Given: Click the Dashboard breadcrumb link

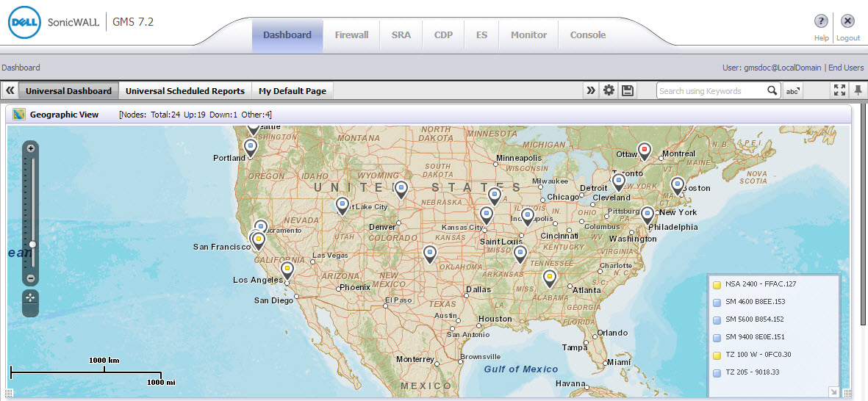Looking at the screenshot, I should (x=21, y=68).
